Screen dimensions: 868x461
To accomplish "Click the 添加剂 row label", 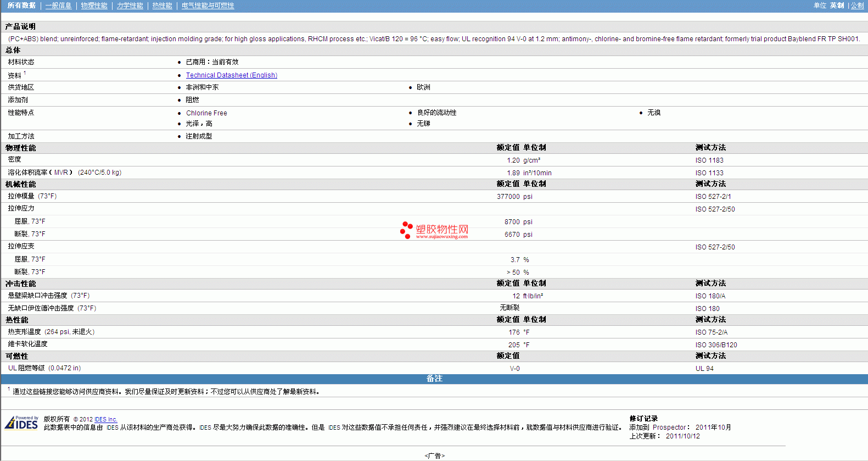I will [18, 100].
